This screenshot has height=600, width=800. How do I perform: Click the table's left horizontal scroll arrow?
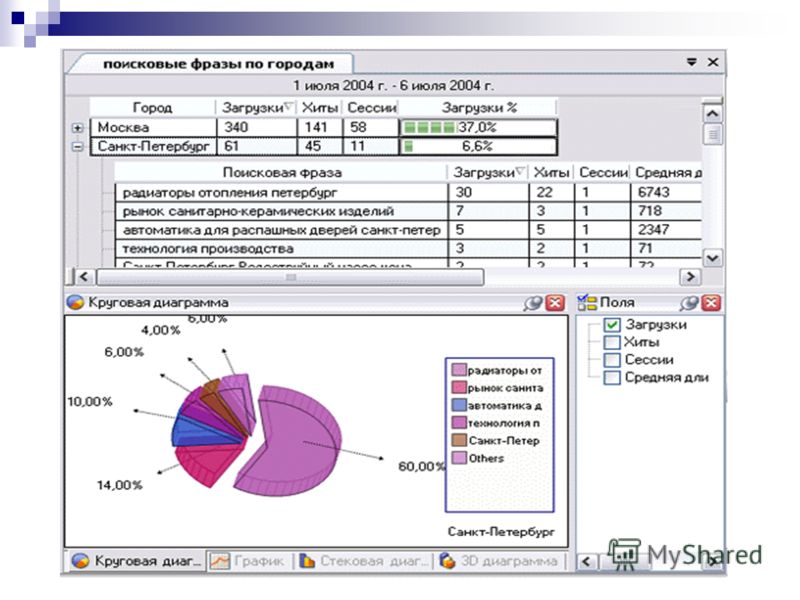[x=84, y=277]
